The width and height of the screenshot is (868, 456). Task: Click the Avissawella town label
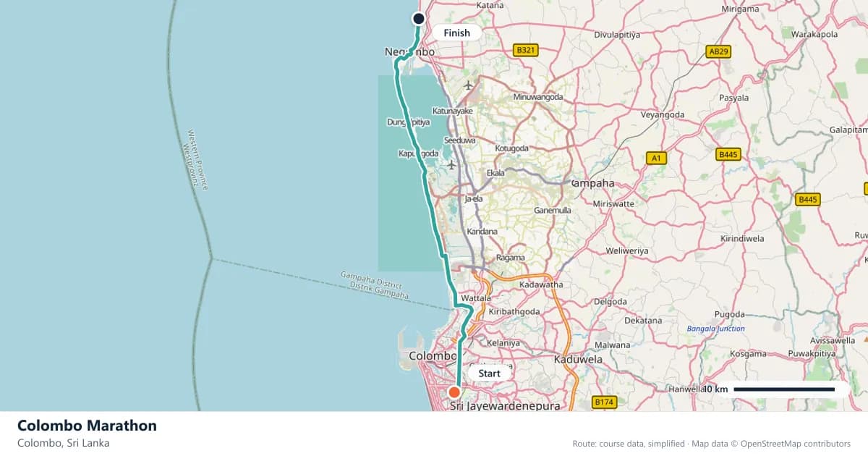[831, 339]
